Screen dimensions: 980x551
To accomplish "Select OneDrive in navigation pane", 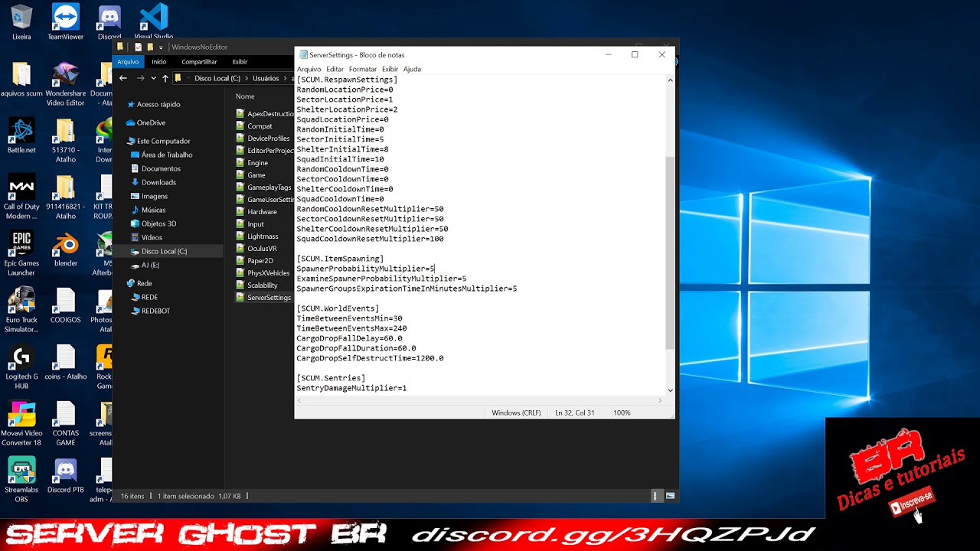I will point(151,122).
